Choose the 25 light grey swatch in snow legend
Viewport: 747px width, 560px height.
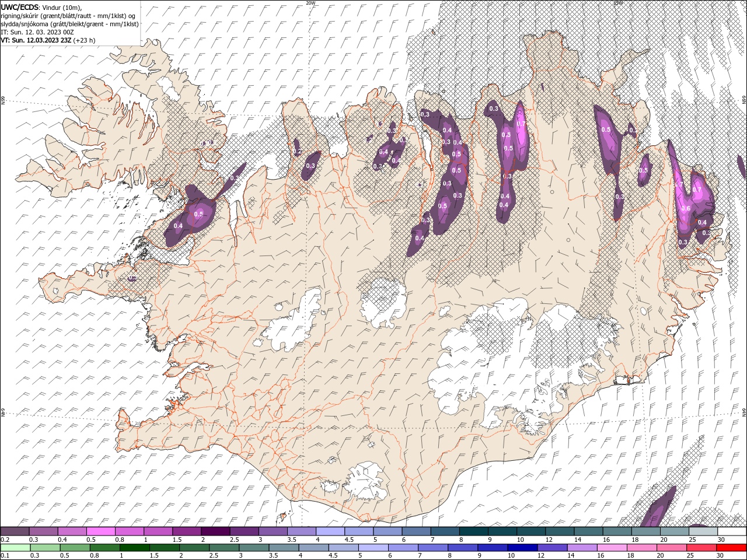[x=704, y=531]
